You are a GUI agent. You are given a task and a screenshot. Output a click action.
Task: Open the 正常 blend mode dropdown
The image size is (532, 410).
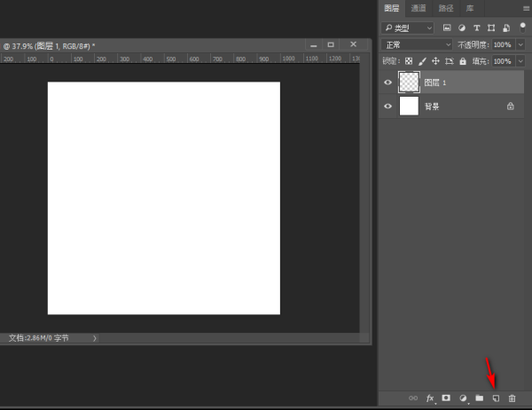[x=417, y=44]
